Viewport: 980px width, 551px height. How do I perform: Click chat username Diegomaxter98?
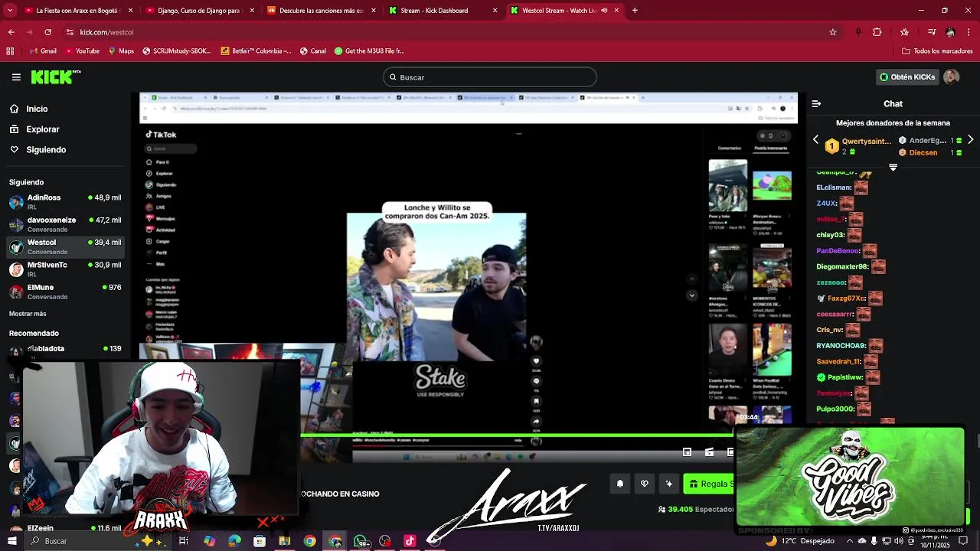(842, 267)
